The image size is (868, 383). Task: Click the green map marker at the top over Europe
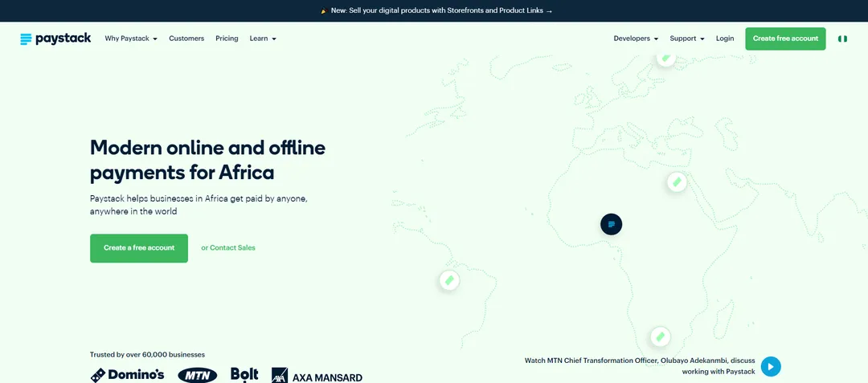tap(666, 58)
